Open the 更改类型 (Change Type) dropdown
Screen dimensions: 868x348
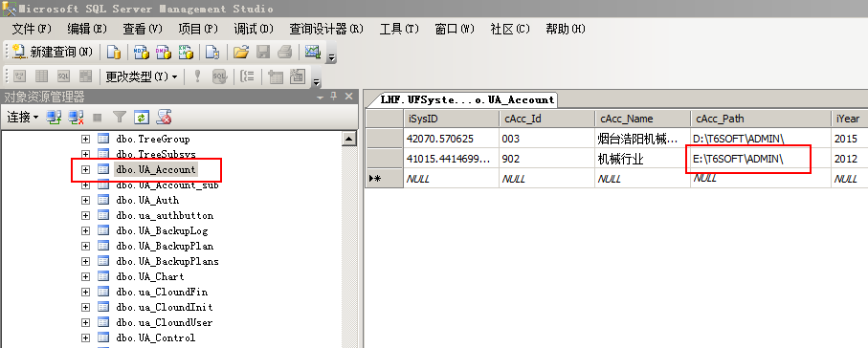point(142,76)
